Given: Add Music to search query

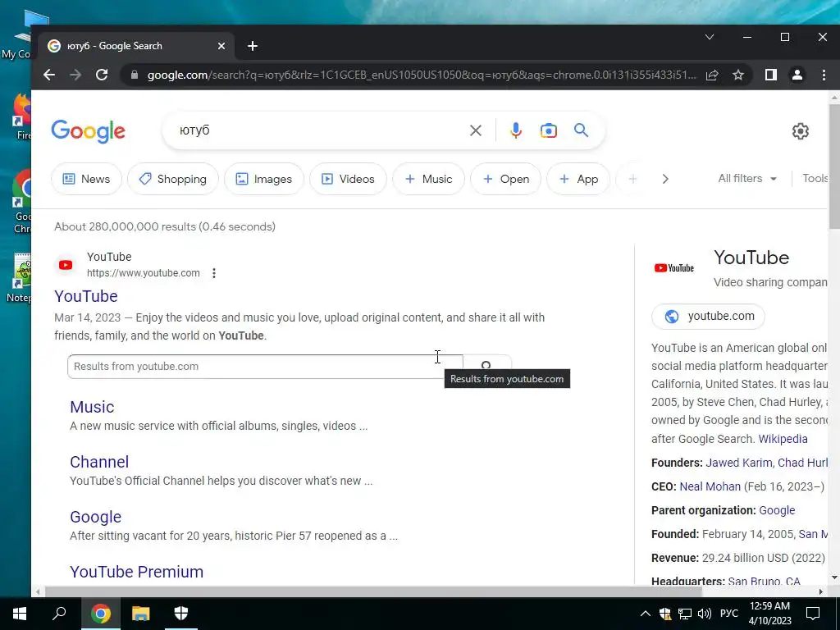Looking at the screenshot, I should click(x=428, y=179).
